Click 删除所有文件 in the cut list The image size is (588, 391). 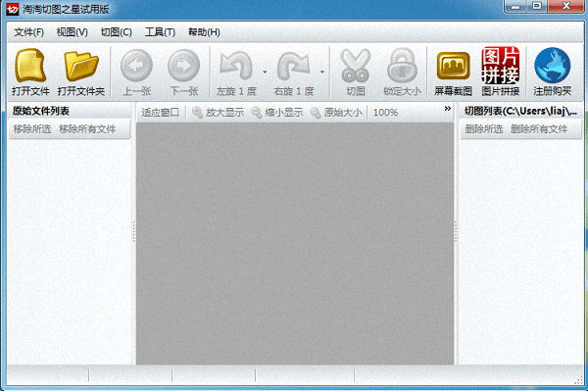point(539,129)
